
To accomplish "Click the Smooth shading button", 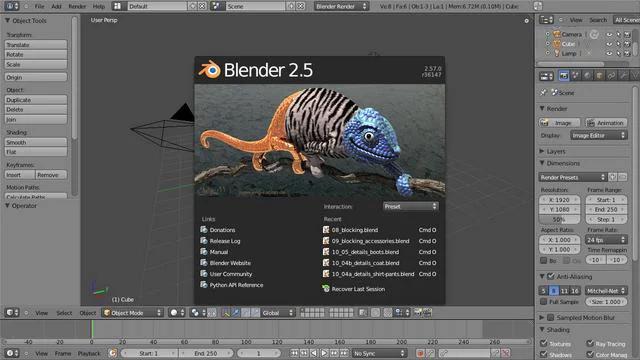I will coord(36,142).
